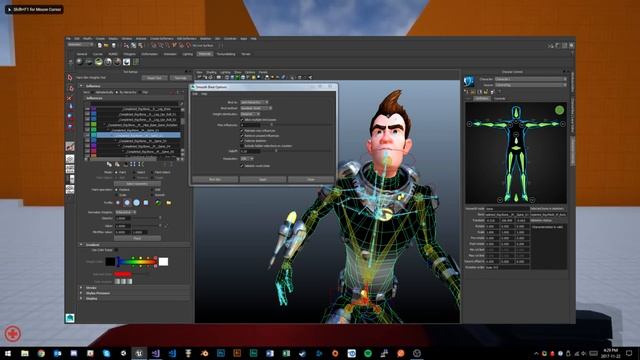
Task: Click the green sphere material shelf icon
Action: (98, 62)
